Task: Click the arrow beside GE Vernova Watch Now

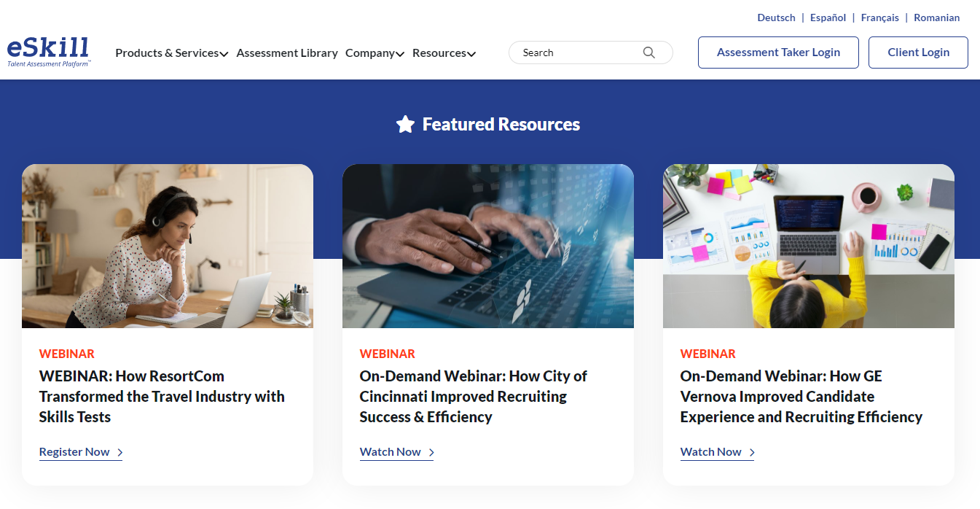Action: coord(752,453)
